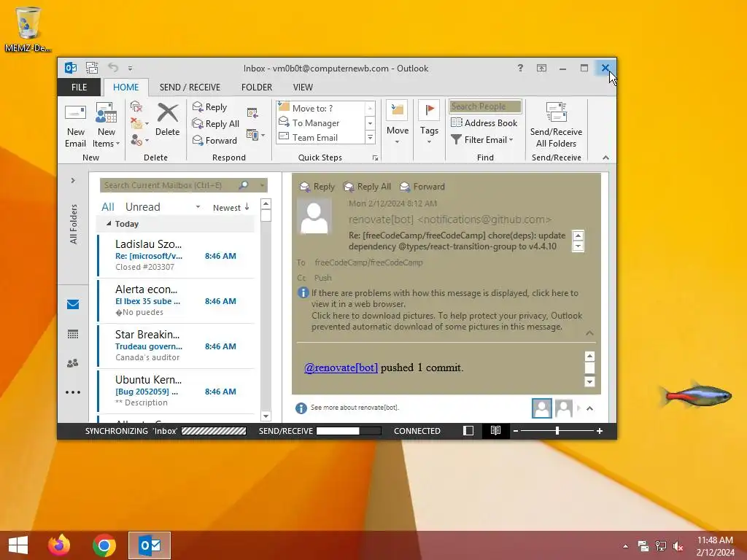Select the All messages filter

[108, 207]
